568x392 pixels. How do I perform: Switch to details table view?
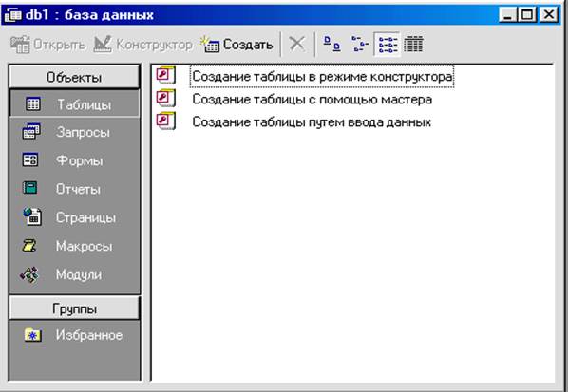pyautogui.click(x=413, y=45)
